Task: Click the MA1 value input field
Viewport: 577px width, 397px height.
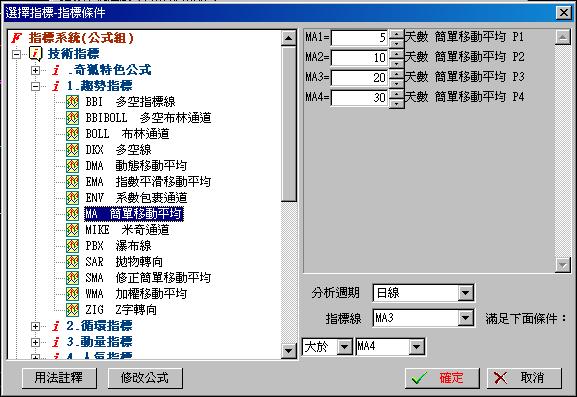Action: 360,38
